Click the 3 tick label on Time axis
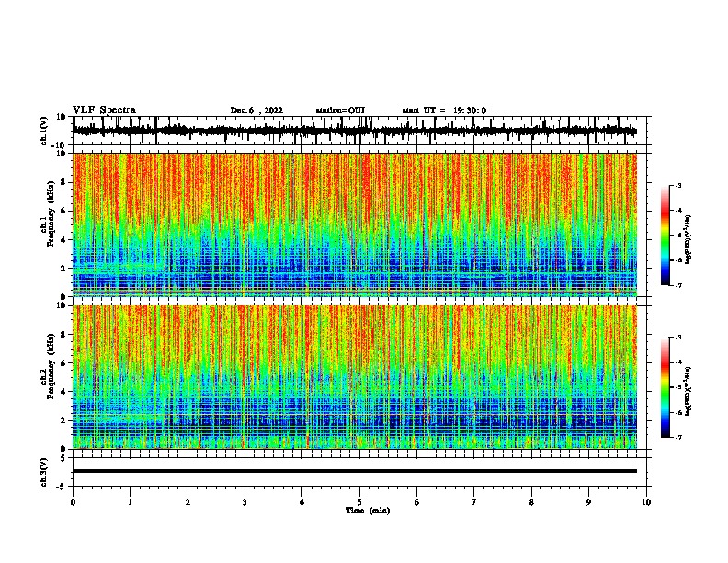The height and width of the screenshot is (563, 728). [245, 502]
